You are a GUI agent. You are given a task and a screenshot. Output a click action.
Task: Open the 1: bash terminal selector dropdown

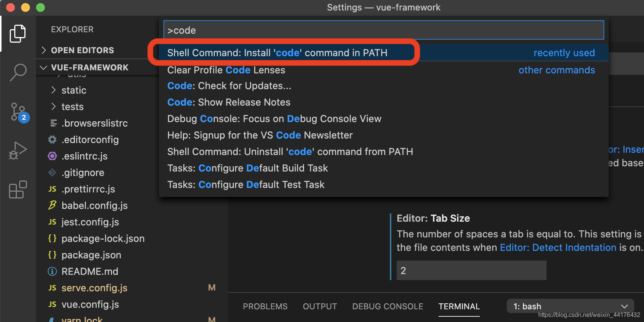pos(571,306)
